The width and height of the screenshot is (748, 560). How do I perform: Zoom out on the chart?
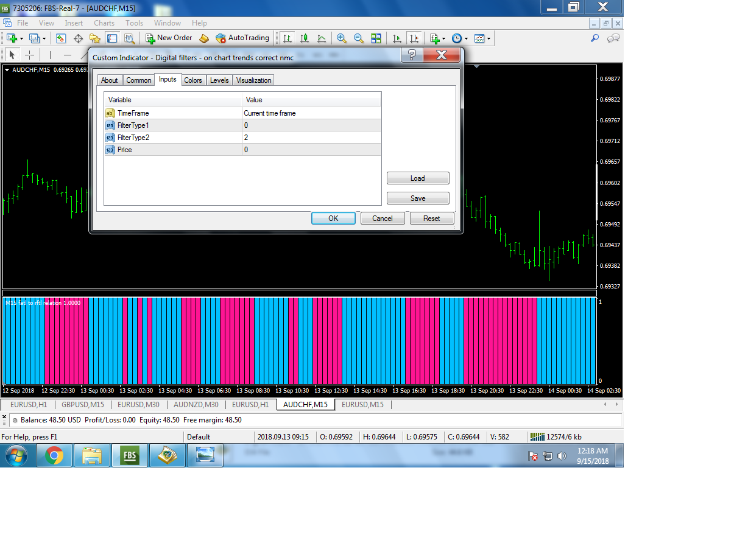(359, 38)
